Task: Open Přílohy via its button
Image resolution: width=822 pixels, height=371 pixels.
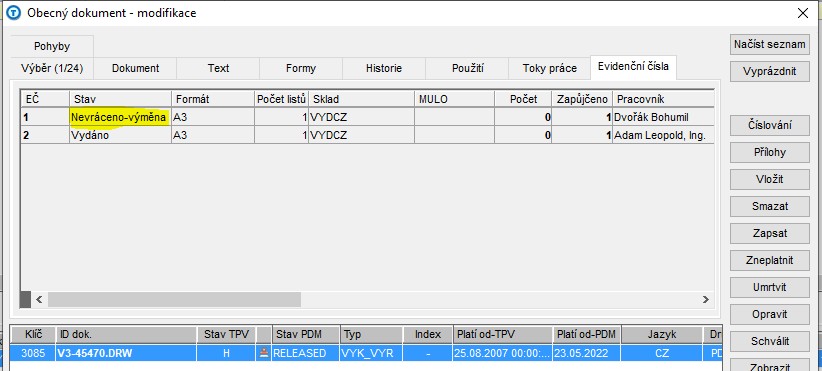Action: 770,152
